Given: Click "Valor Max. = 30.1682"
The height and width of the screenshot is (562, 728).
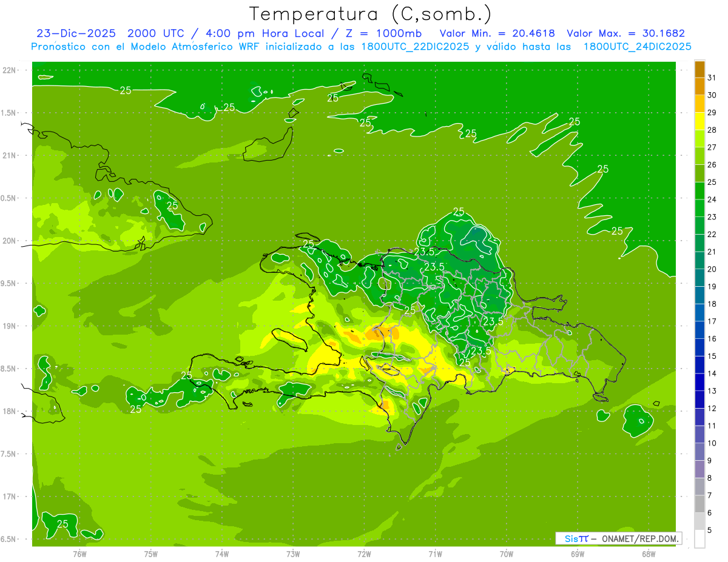Looking at the screenshot, I should (x=625, y=33).
